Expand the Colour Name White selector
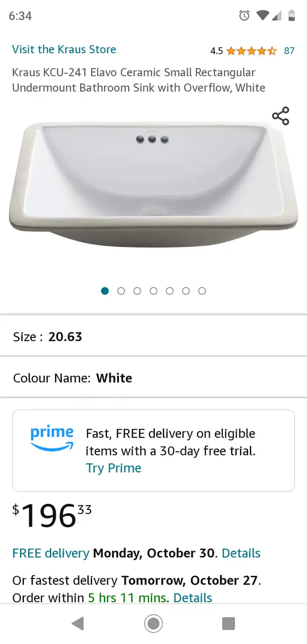This screenshot has height=644, width=307. [x=153, y=378]
